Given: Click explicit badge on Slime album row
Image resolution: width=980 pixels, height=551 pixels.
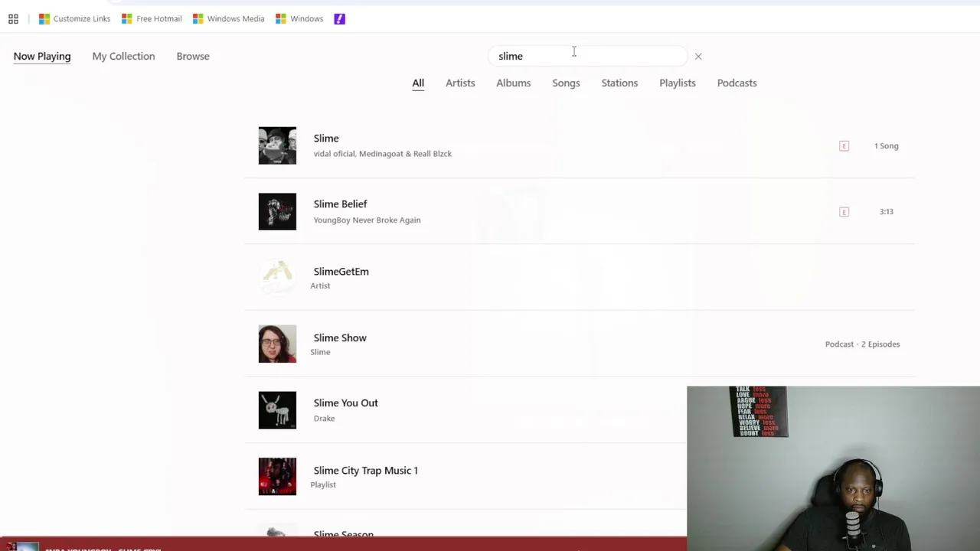Looking at the screenshot, I should [x=844, y=146].
